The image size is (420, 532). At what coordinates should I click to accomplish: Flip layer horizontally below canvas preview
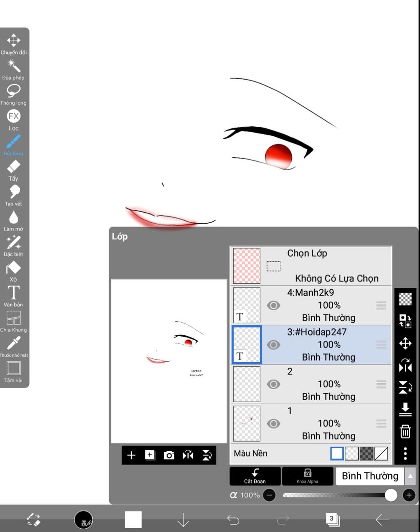point(188,455)
